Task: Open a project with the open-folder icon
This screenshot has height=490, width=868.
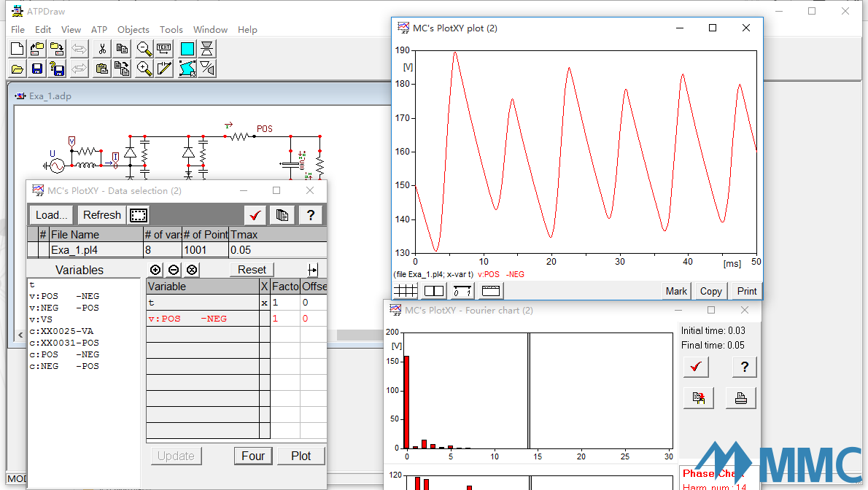Action: coord(18,69)
